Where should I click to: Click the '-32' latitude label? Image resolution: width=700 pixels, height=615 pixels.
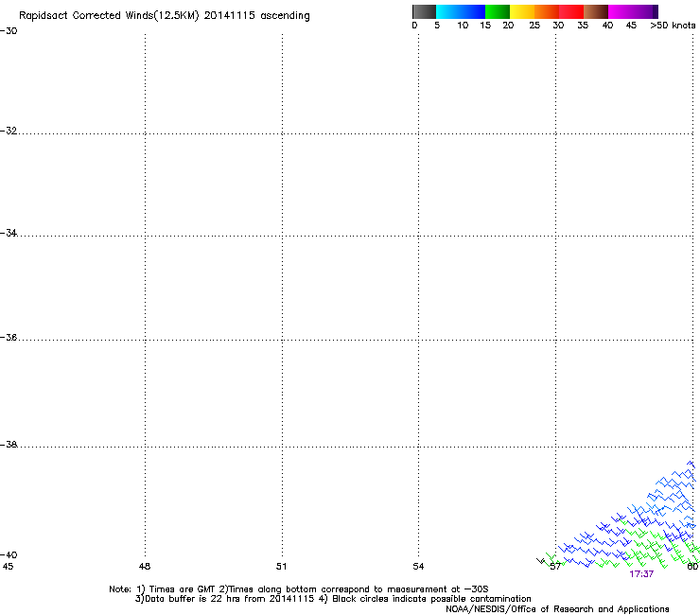9,131
